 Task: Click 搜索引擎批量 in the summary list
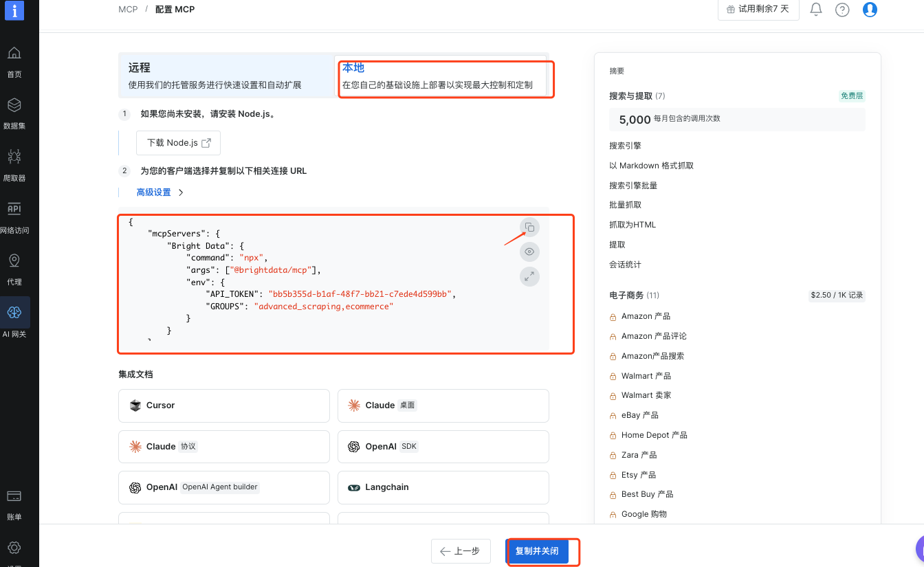(633, 186)
